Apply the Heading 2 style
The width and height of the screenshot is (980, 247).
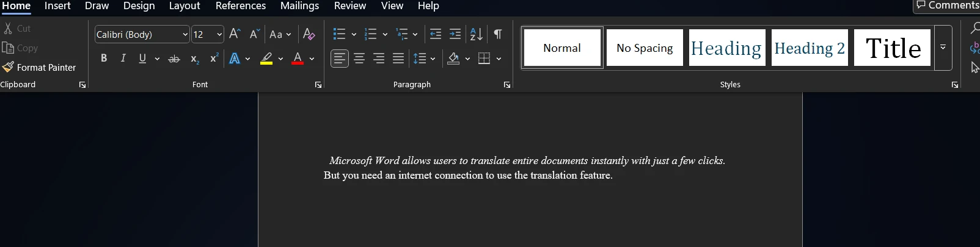point(810,48)
